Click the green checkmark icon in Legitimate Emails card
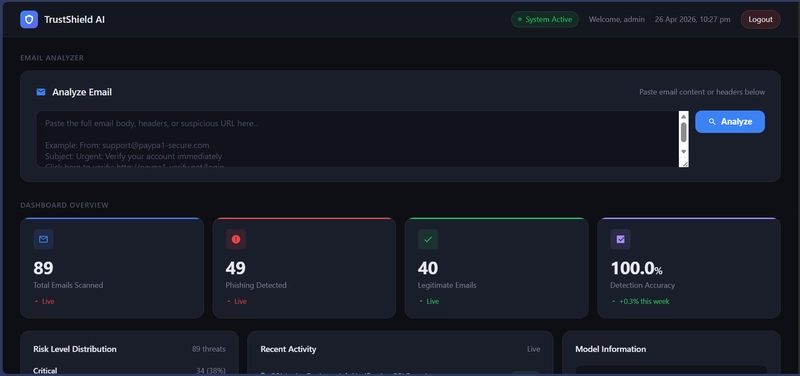The image size is (800, 376). (428, 239)
